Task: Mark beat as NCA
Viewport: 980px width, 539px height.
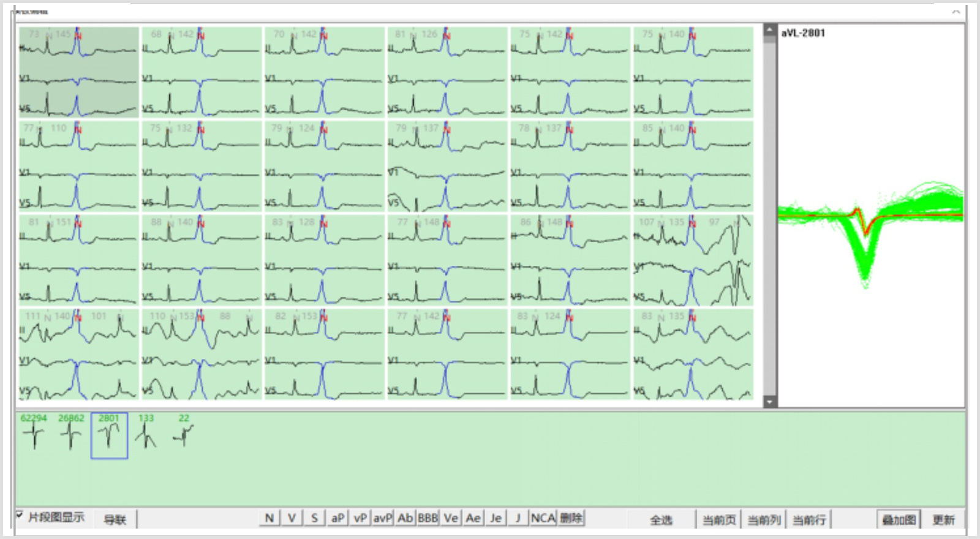Action: 543,518
